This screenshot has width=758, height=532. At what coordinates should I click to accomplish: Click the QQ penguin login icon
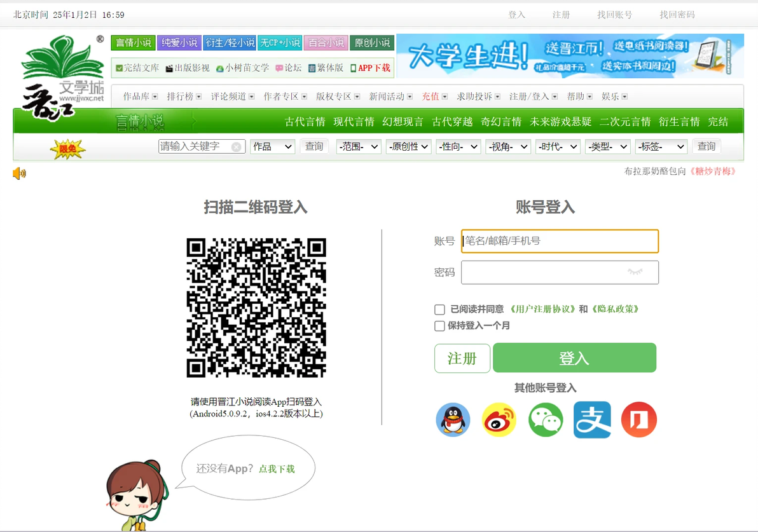pyautogui.click(x=453, y=419)
